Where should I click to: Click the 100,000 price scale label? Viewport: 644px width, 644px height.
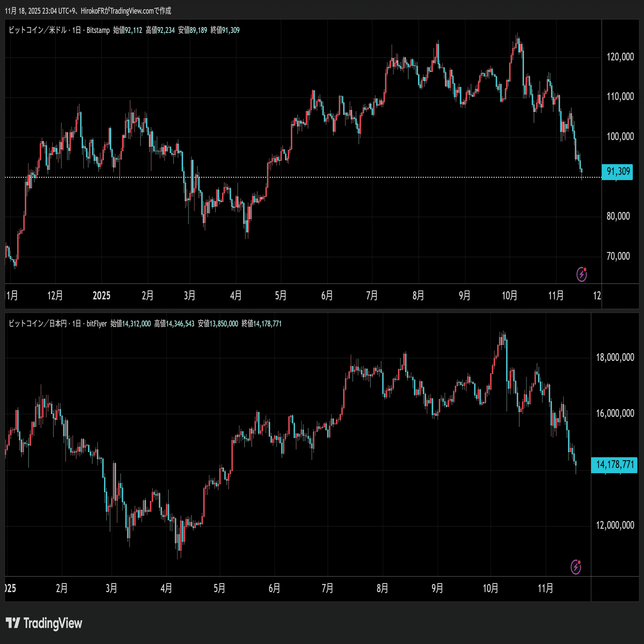click(620, 136)
